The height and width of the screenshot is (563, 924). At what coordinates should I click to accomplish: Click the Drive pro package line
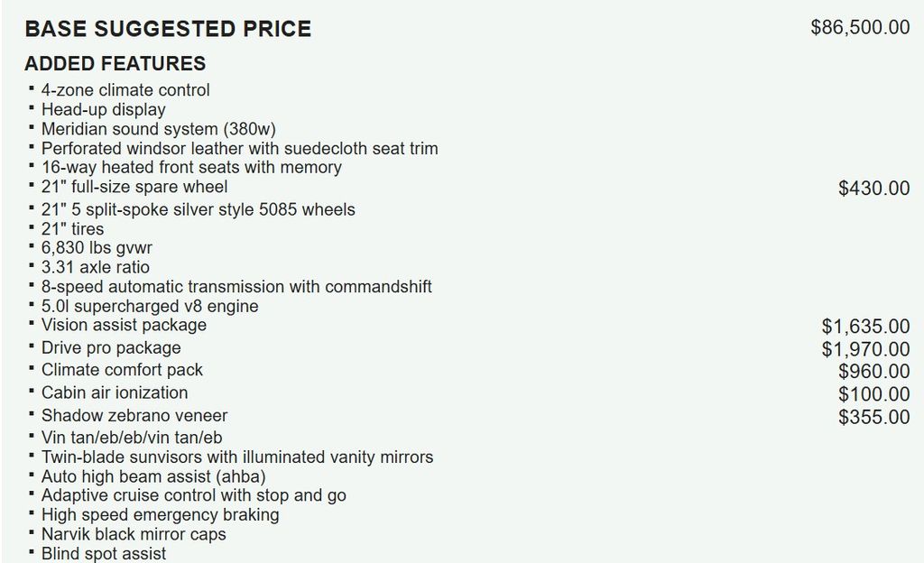point(111,348)
